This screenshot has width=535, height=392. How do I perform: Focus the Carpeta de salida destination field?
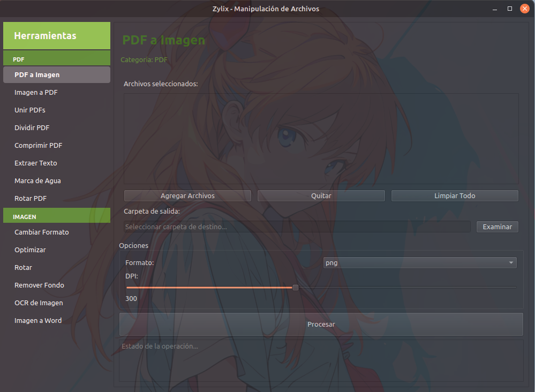(297, 227)
